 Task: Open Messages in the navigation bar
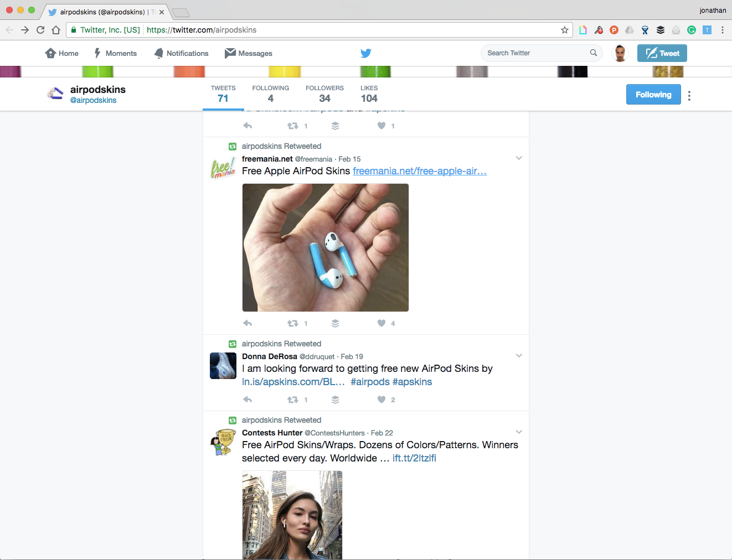pos(248,53)
